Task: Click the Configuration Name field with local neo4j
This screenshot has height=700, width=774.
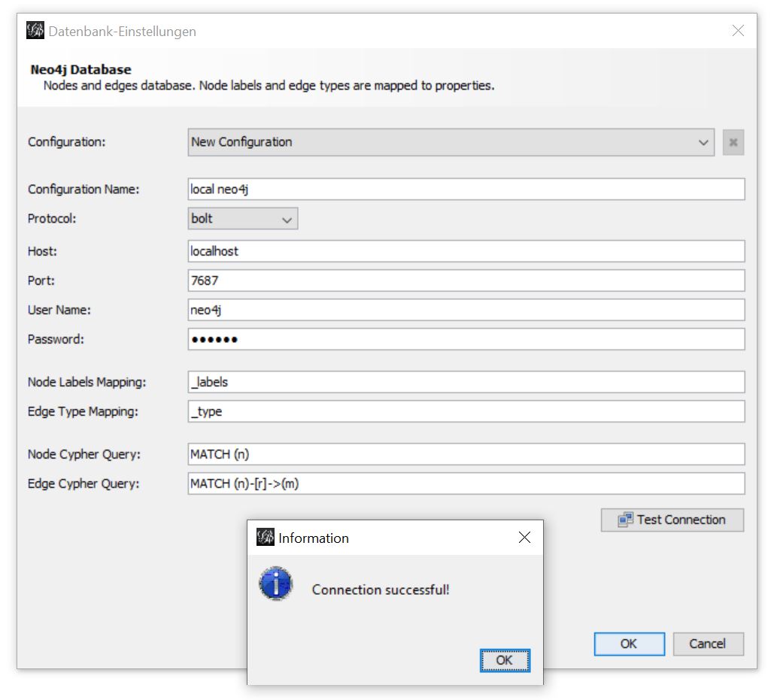Action: coord(466,189)
